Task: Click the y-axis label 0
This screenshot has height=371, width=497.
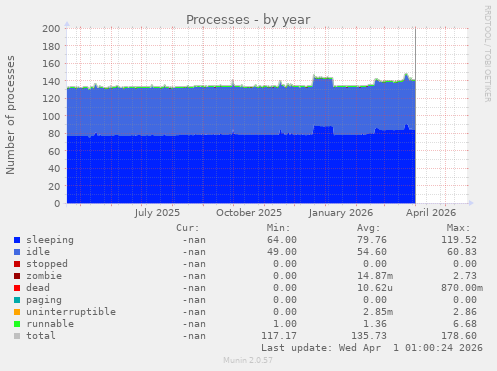Action: point(57,204)
